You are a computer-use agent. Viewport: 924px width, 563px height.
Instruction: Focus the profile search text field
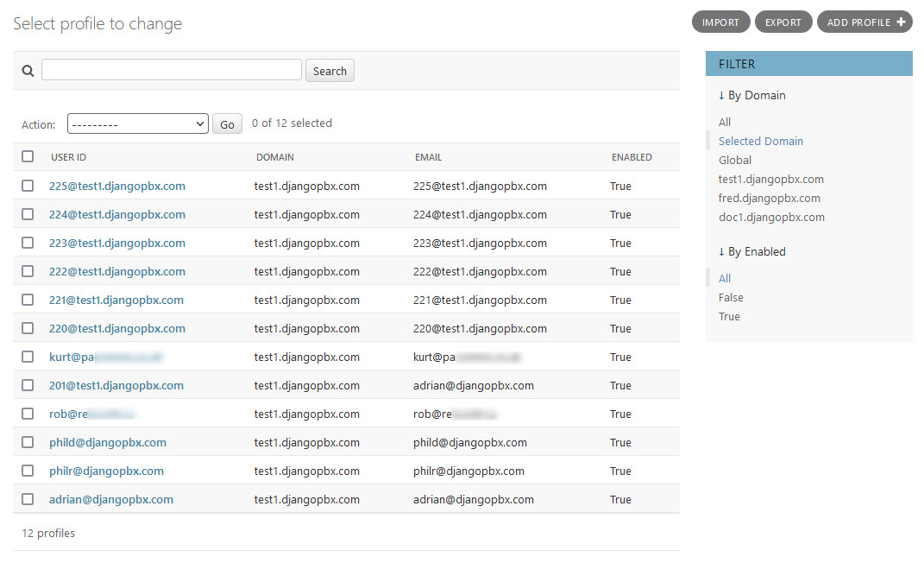pos(172,70)
